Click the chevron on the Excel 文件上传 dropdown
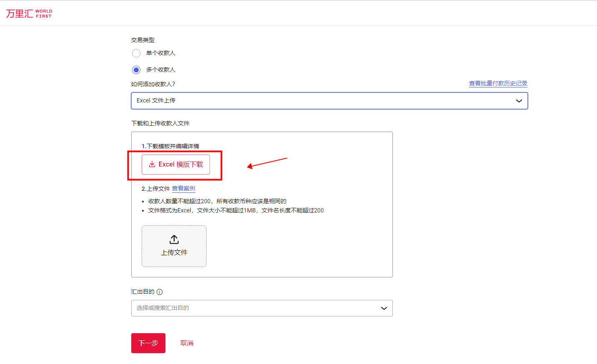The image size is (597, 364). (x=519, y=100)
